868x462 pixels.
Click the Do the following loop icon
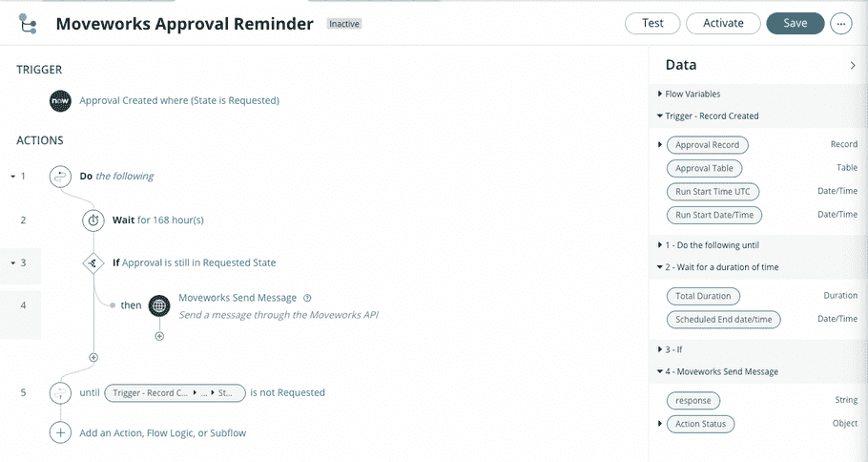coord(60,177)
